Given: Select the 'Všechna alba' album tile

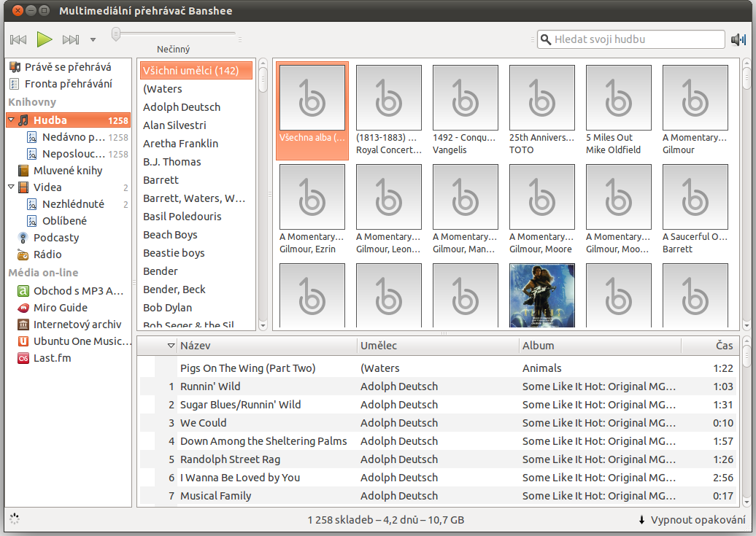Looking at the screenshot, I should (x=312, y=110).
